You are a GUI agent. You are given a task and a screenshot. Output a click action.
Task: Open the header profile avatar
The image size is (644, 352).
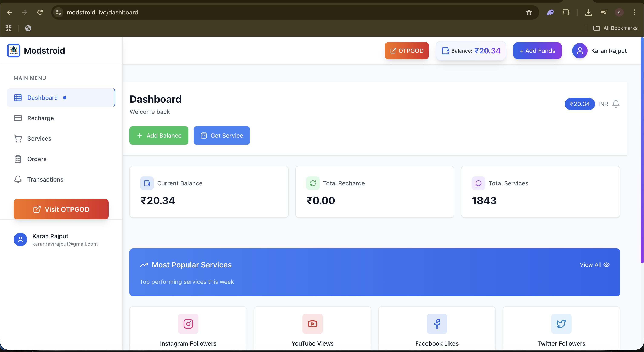[580, 51]
